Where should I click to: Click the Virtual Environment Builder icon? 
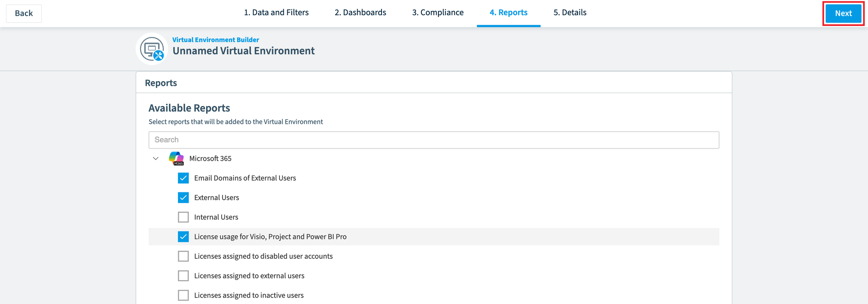[152, 49]
